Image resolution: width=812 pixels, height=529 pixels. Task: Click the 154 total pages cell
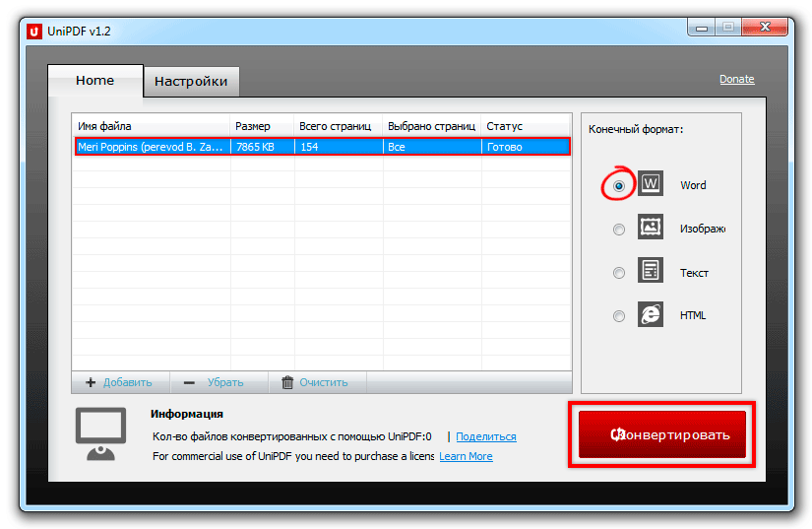[339, 147]
